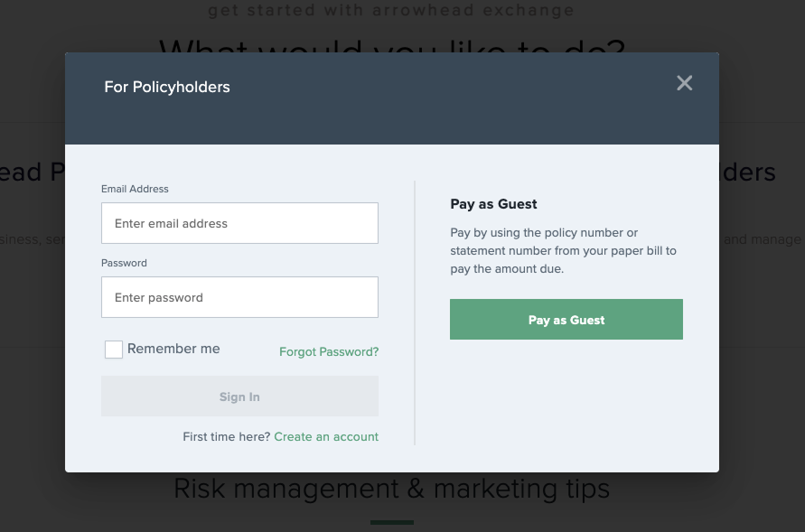The width and height of the screenshot is (805, 532).
Task: Enable the Remember me checkbox
Action: click(113, 349)
